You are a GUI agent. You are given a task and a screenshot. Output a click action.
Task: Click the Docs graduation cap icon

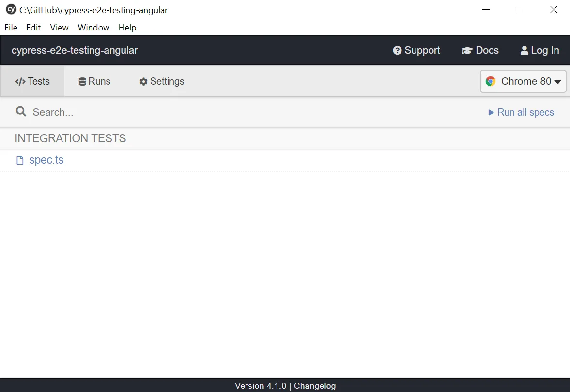467,51
